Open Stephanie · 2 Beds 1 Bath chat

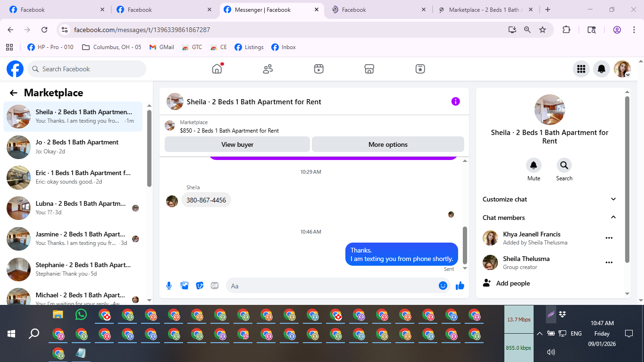(73, 269)
